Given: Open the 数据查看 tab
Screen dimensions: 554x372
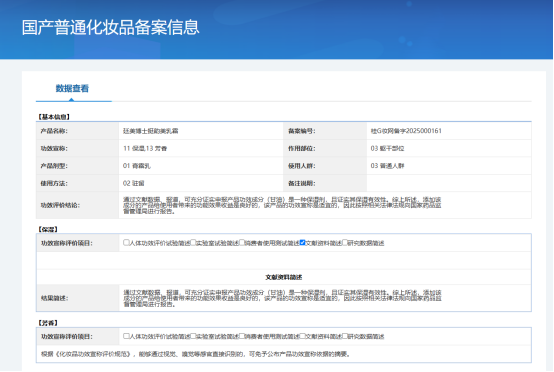Looking at the screenshot, I should pos(72,88).
